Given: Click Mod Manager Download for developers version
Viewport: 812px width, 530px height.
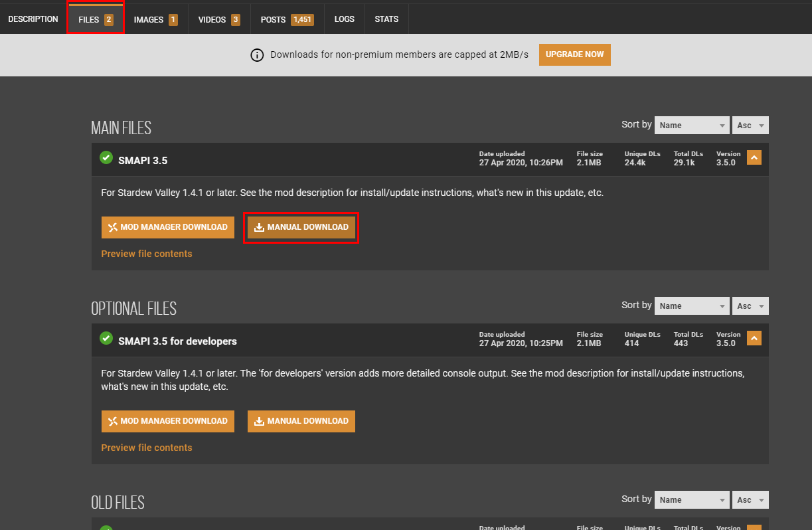Looking at the screenshot, I should pos(168,421).
